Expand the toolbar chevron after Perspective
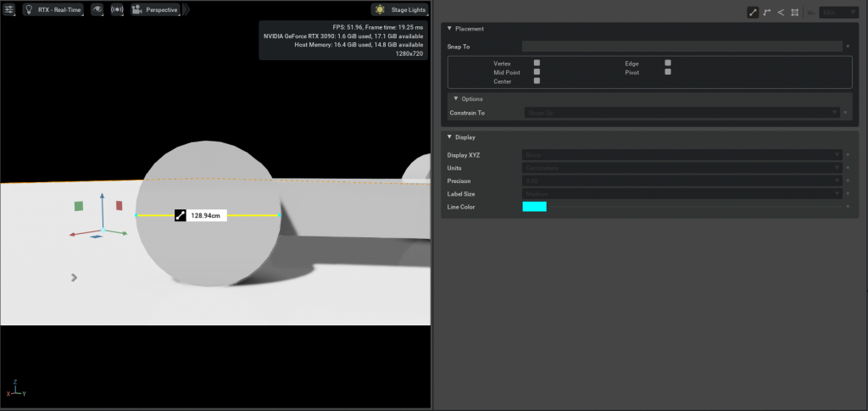 click(186, 9)
